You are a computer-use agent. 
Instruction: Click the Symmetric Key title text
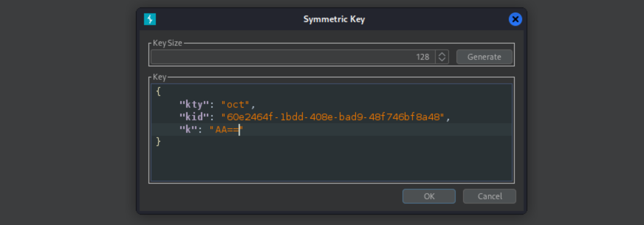tap(334, 19)
